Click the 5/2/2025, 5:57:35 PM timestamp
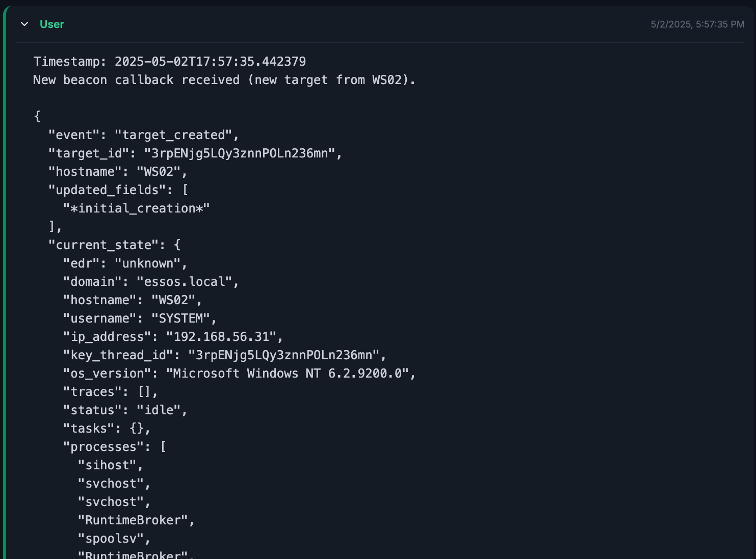Viewport: 756px width, 559px height. coord(697,24)
